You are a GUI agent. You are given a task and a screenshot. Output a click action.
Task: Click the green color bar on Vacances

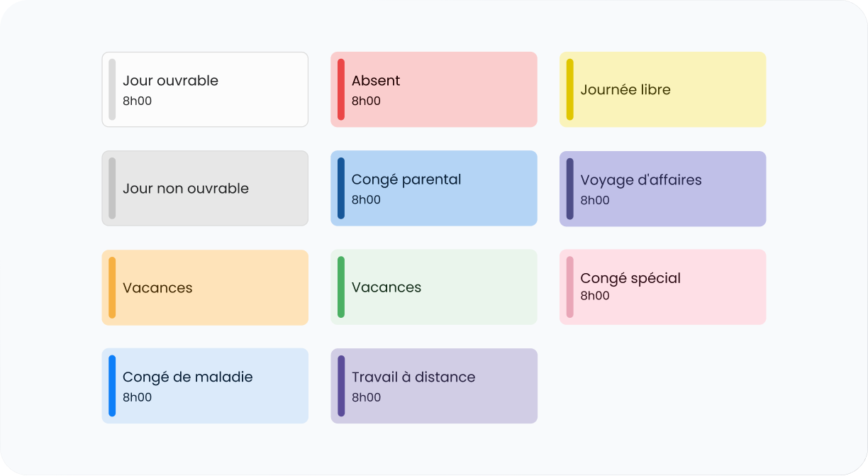tap(341, 287)
